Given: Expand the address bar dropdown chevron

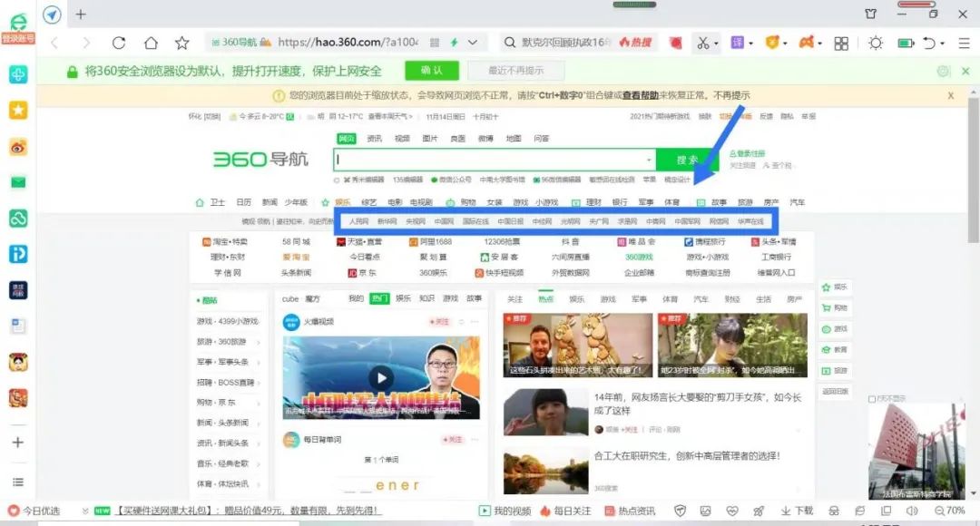Looking at the screenshot, I should tap(473, 43).
